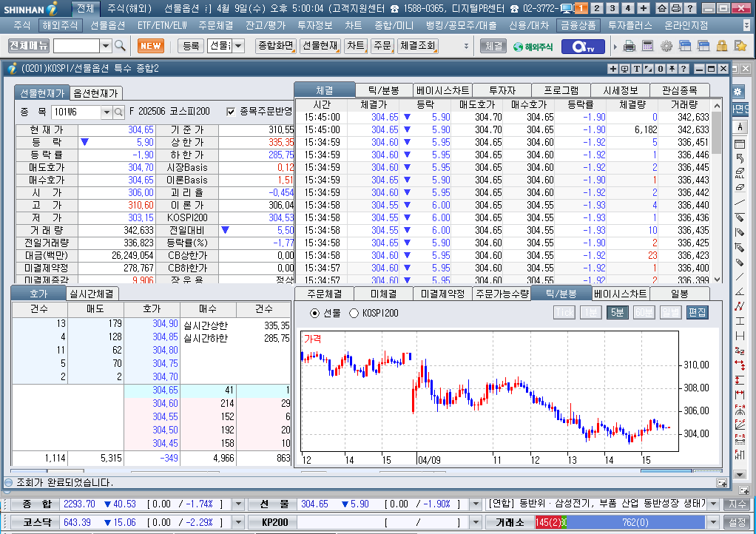
Task: Click the 304.90 ask price row
Action: point(152,323)
